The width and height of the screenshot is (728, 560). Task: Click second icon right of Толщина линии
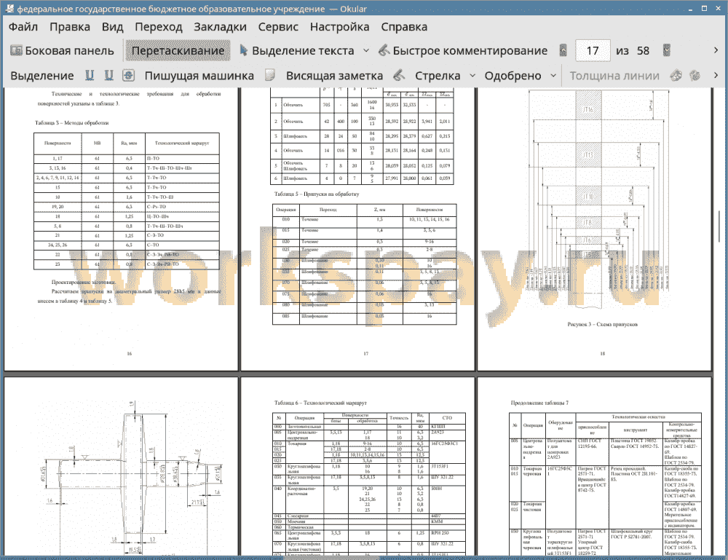tap(695, 75)
